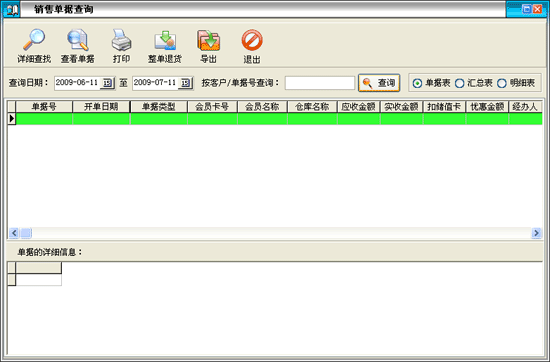Screen dimensions: 550x362
Task: Select the highlighted green grid row
Action: (x=279, y=119)
